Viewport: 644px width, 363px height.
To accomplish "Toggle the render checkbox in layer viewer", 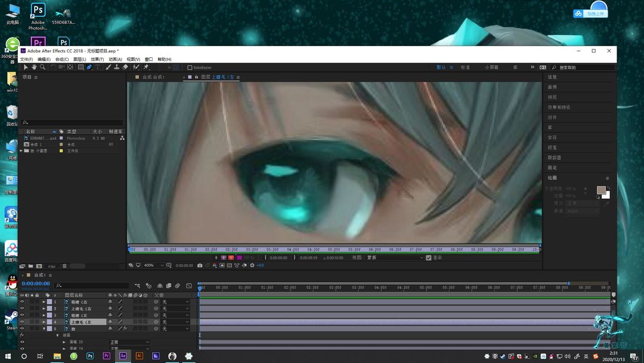I will coord(429,258).
